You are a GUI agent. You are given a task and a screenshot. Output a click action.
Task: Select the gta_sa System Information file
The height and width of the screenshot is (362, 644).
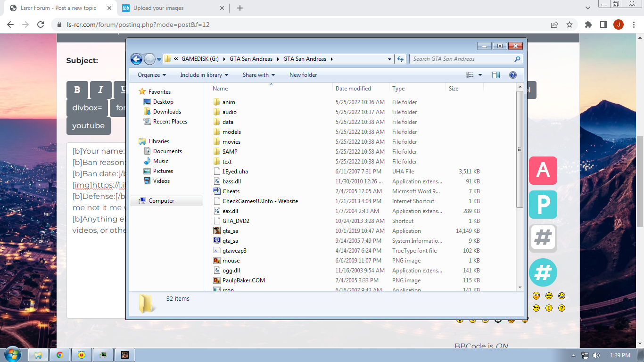(230, 241)
